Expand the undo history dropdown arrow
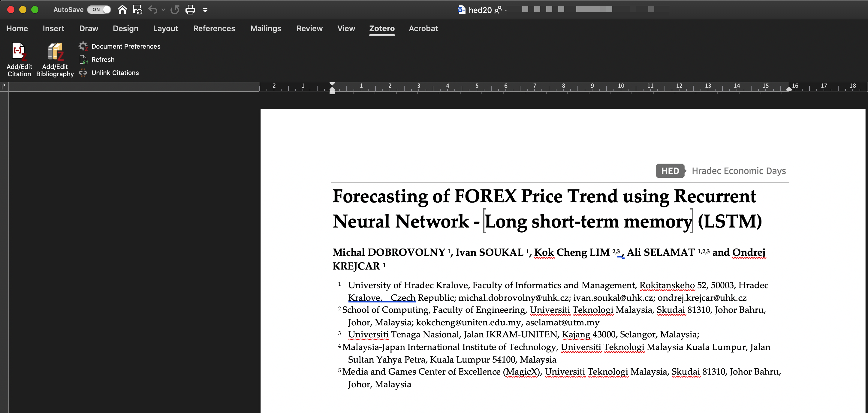 pyautogui.click(x=163, y=10)
